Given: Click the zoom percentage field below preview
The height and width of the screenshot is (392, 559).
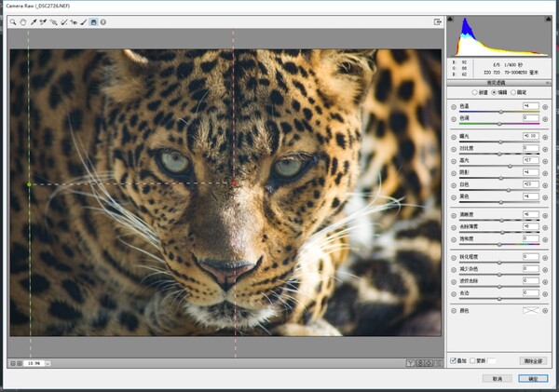Looking at the screenshot, I should pyautogui.click(x=34, y=363).
